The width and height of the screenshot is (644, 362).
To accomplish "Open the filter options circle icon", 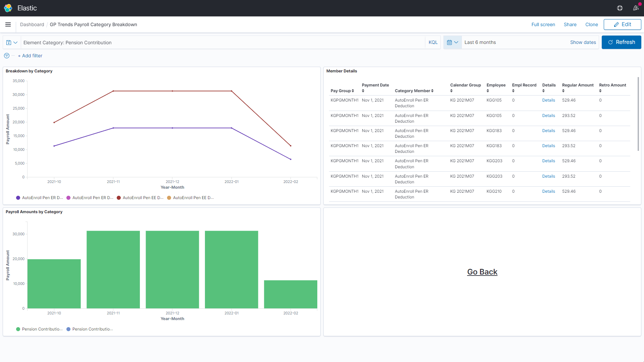I will click(x=7, y=56).
